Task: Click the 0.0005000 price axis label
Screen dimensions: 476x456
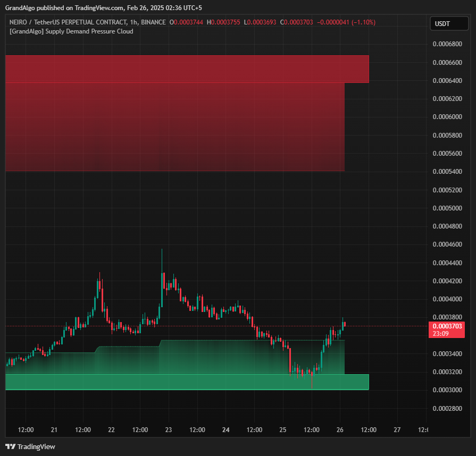Action: click(x=447, y=208)
